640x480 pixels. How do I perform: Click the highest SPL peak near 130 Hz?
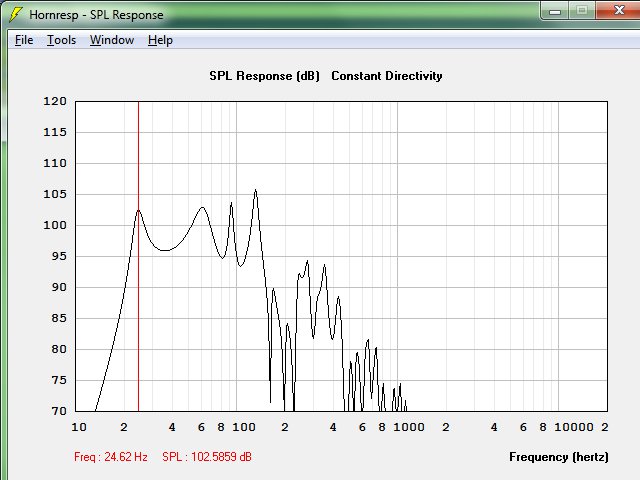(x=256, y=191)
